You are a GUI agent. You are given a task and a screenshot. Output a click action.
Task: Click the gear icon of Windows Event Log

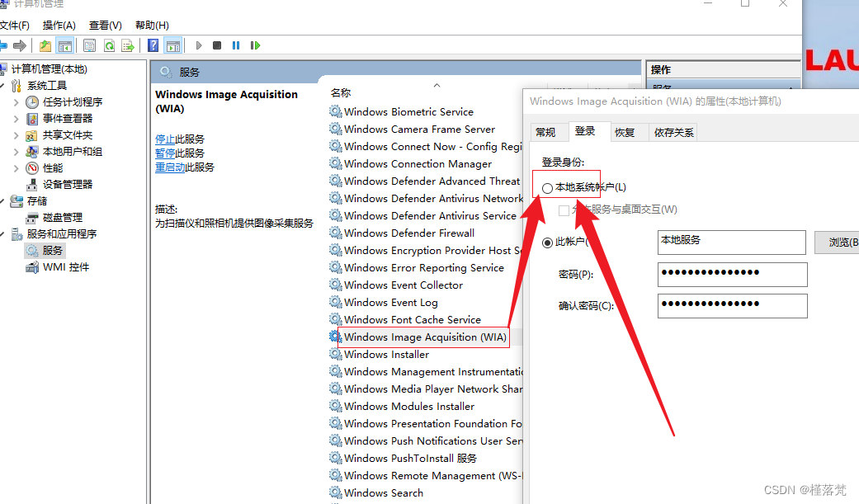tap(335, 302)
